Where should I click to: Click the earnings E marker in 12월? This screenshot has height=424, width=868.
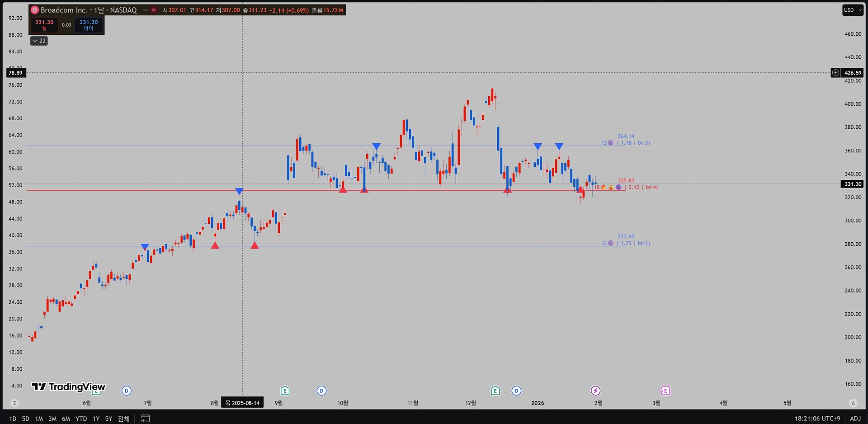pos(495,391)
